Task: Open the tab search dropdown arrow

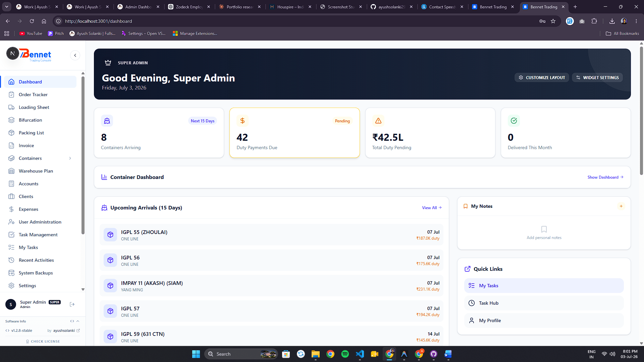Action: pos(7,7)
